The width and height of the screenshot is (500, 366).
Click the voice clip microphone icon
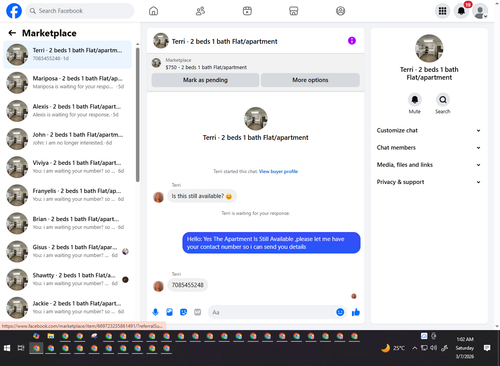pos(155,312)
